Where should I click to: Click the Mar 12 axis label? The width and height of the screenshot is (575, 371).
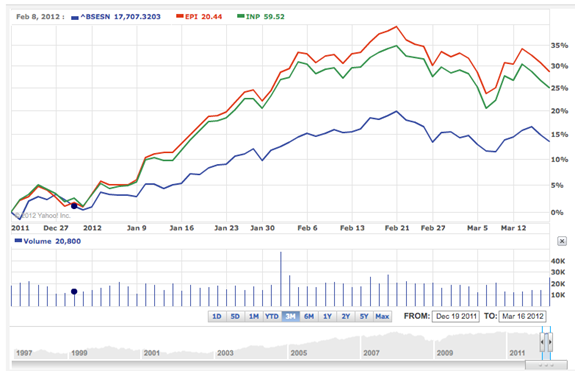513,228
